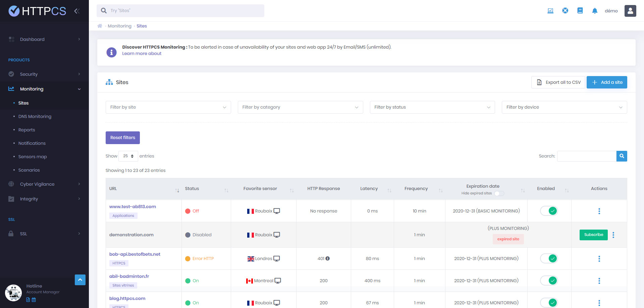Viewport: 644px width, 308px height.
Task: Open the documentation book icon in header
Action: click(x=580, y=11)
